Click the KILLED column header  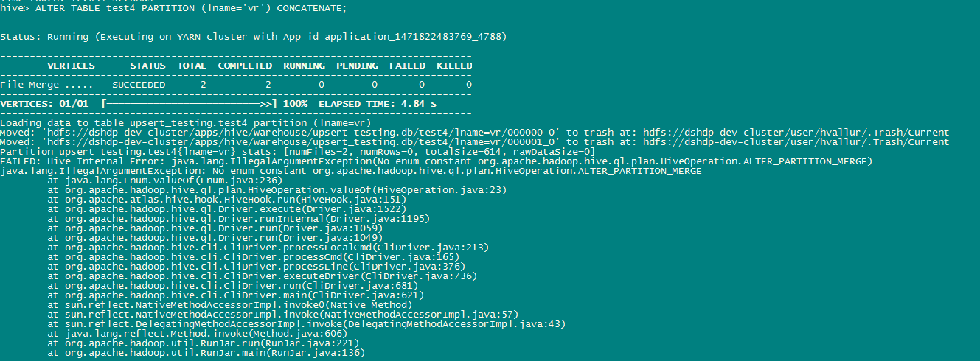454,66
